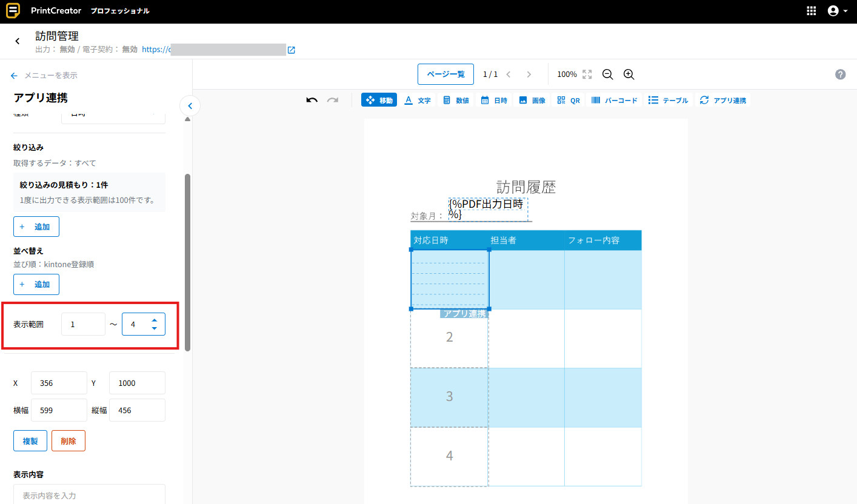
Task: Click the ページ一覧 button
Action: pos(445,74)
